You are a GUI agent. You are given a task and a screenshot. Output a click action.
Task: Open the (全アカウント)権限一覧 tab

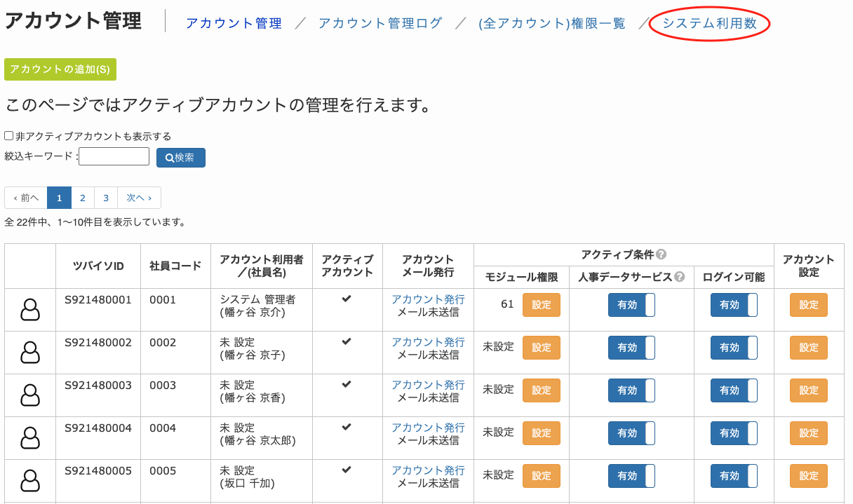point(551,23)
